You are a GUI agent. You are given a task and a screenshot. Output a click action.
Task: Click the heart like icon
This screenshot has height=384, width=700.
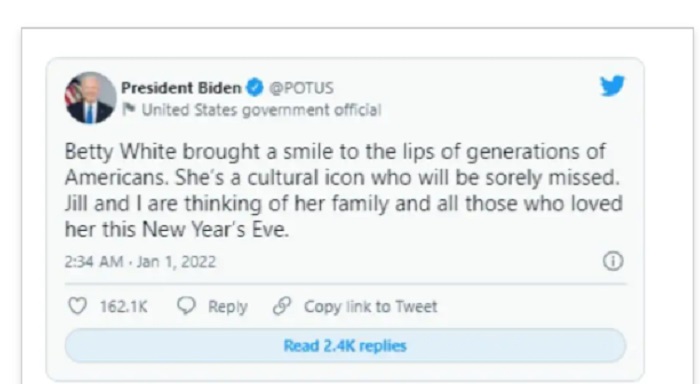point(77,306)
